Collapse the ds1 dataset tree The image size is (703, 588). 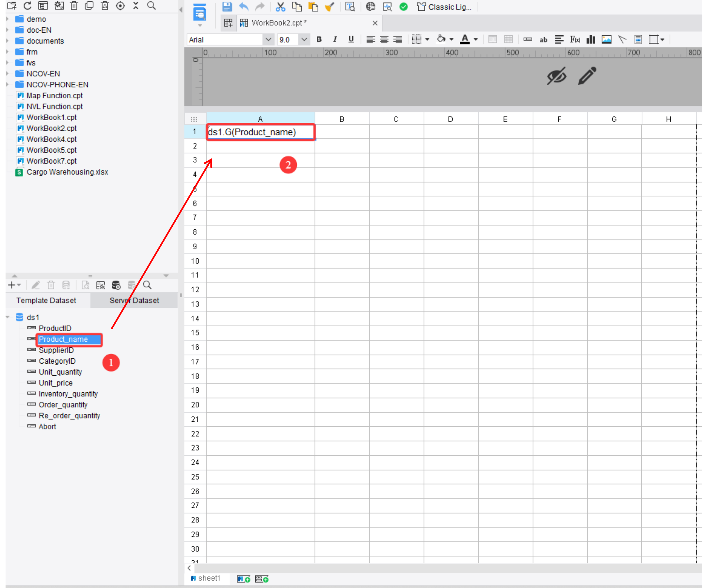pyautogui.click(x=8, y=318)
